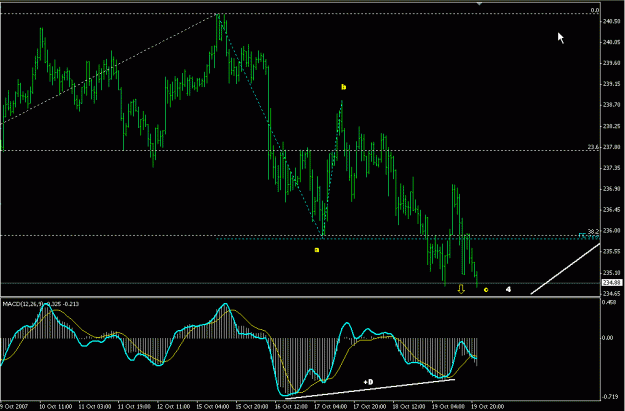625x411 pixels.
Task: Click '16 Oct 12:00' on the time axis
Action: coord(291,406)
